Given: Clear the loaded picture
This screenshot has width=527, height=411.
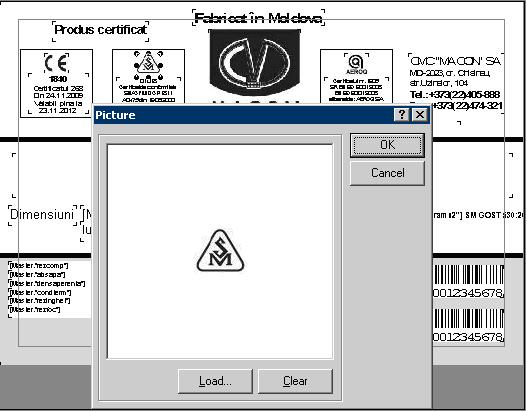Looking at the screenshot, I should (x=295, y=381).
